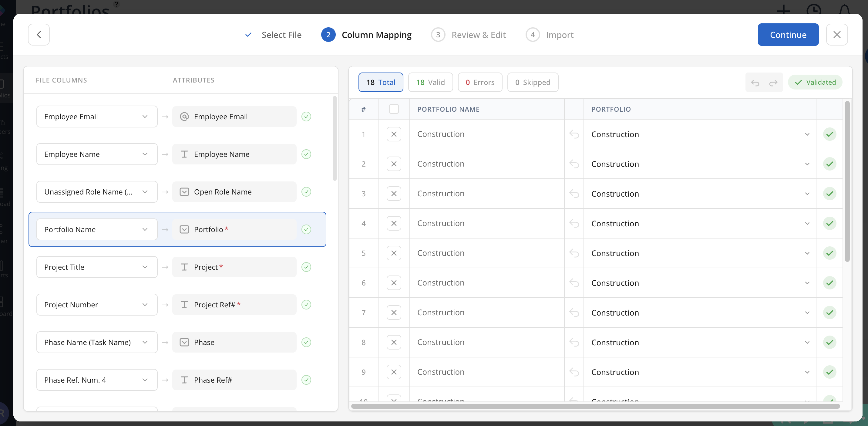Click the back arrow button
Screen dimensions: 868x426
[39, 34]
